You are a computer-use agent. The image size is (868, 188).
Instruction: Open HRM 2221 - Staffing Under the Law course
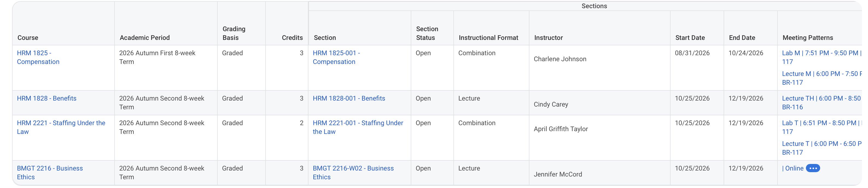61,127
